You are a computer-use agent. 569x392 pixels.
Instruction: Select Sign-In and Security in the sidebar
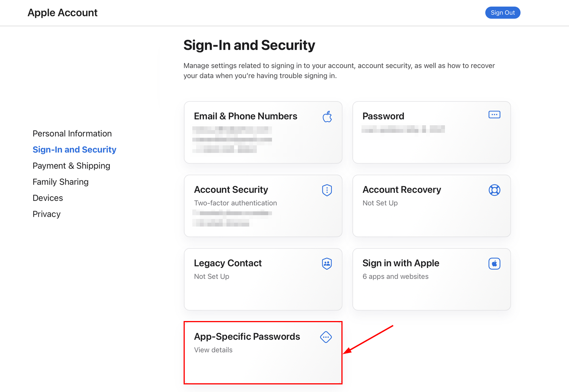click(x=74, y=150)
